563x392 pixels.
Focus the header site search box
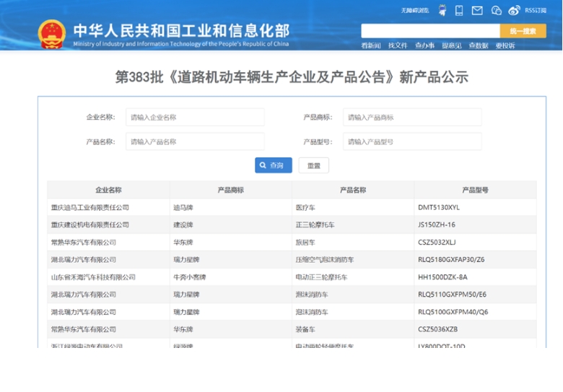point(430,31)
